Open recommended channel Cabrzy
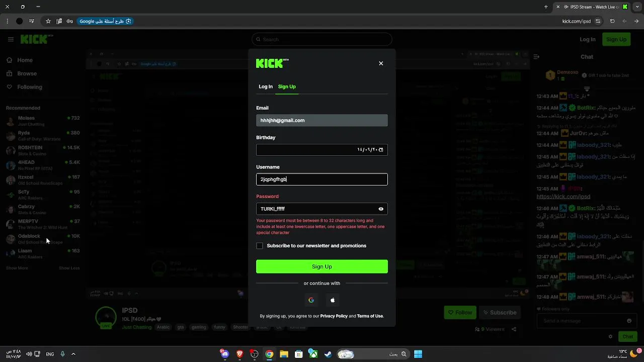Viewport: 644px width, 362px height. [43, 209]
